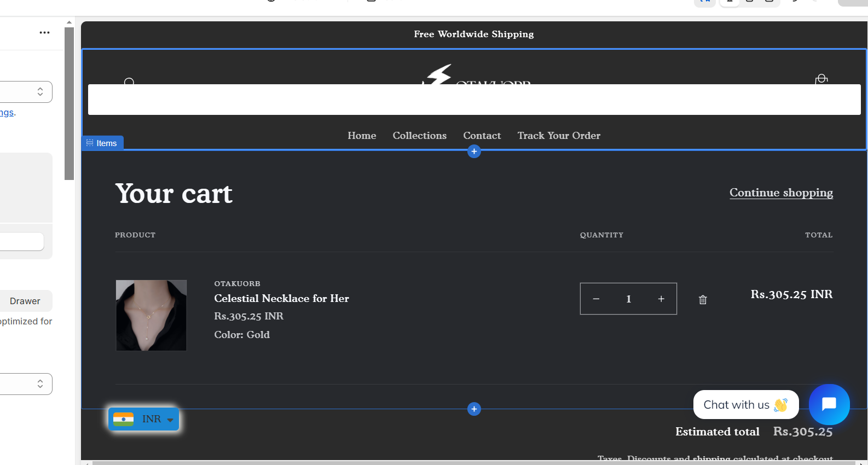Decrease quantity with the minus button
The height and width of the screenshot is (465, 868).
(x=596, y=299)
